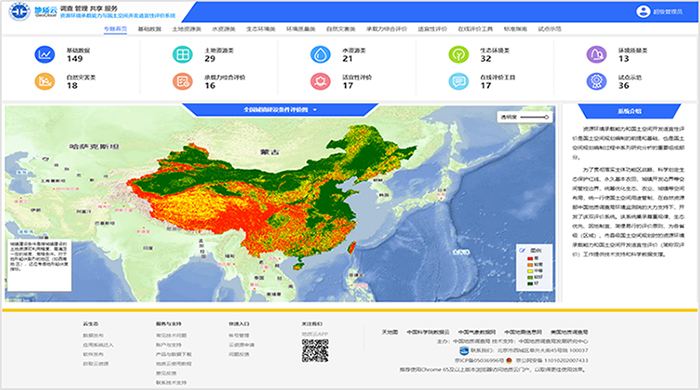Image resolution: width=700 pixels, height=390 pixels.
Task: Open the 联系技术支持 footer link
Action: (171, 382)
